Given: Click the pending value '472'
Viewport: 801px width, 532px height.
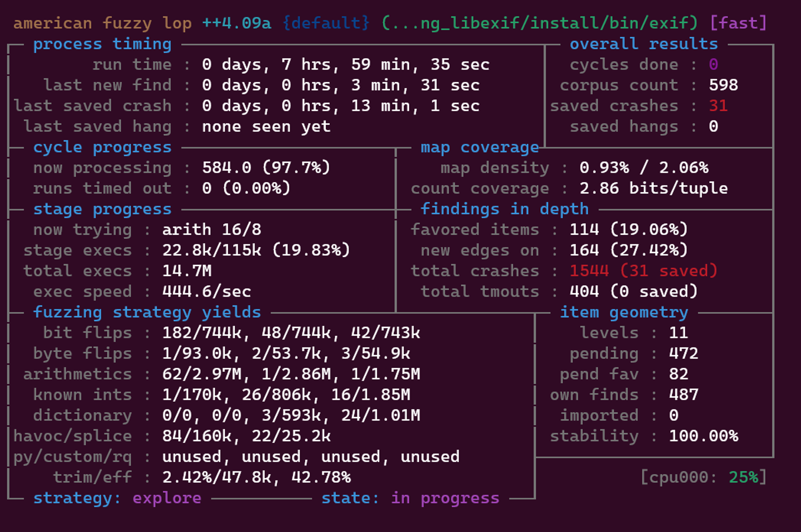Looking at the screenshot, I should pos(684,354).
